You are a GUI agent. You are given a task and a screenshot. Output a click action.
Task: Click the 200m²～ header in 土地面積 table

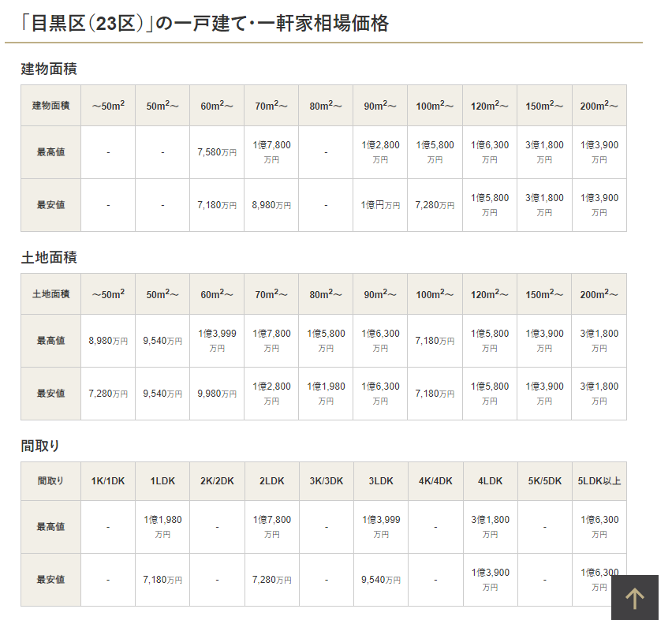[599, 294]
